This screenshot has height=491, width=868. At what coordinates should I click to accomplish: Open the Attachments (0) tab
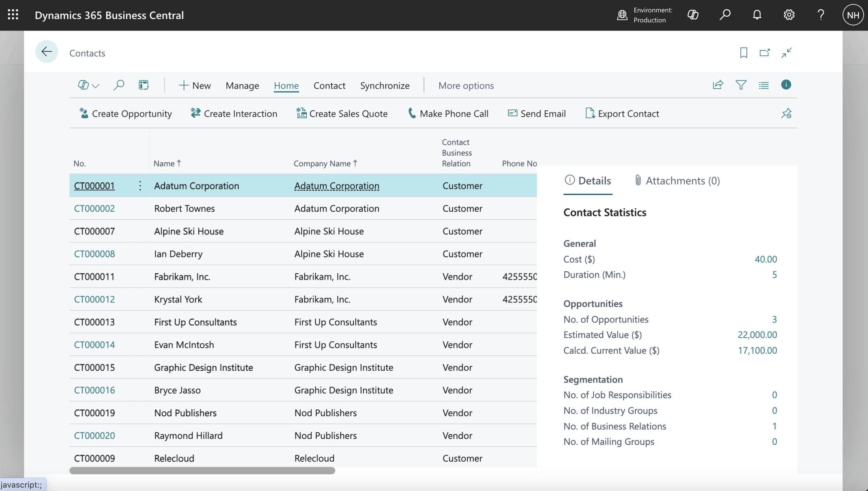point(677,181)
